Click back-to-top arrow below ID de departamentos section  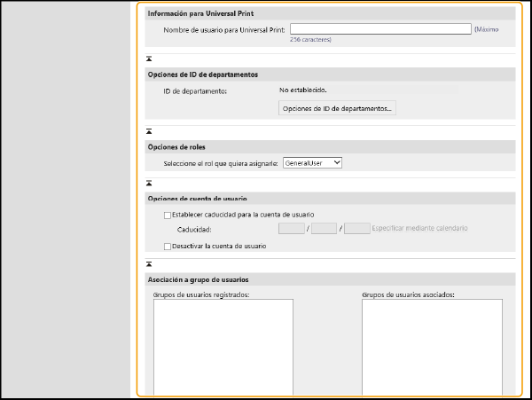[x=150, y=130]
